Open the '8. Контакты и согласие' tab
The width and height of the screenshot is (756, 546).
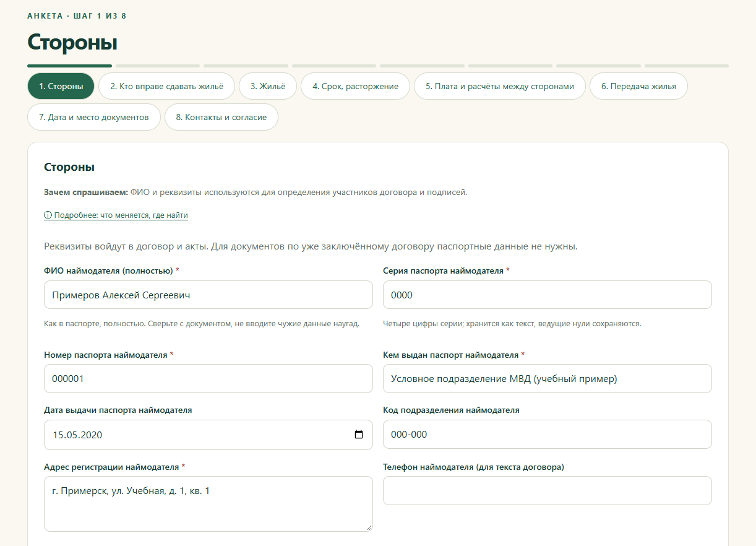(x=221, y=117)
